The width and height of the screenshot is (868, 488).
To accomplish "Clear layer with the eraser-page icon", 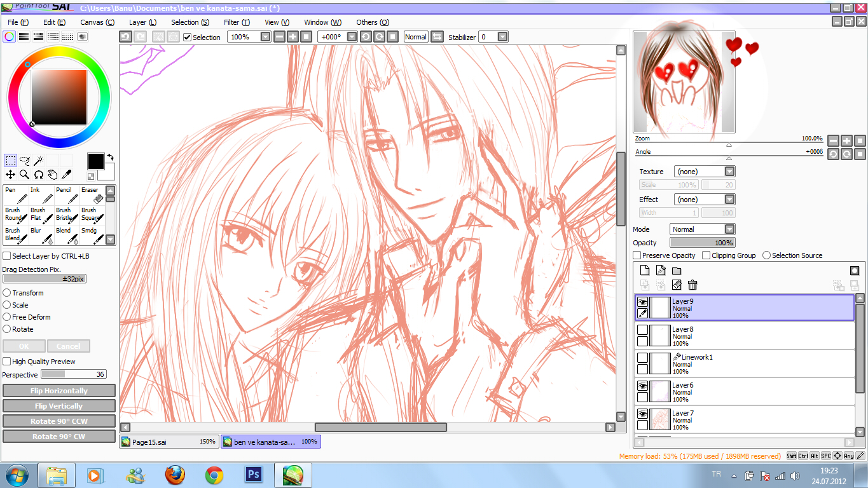I will coord(677,285).
